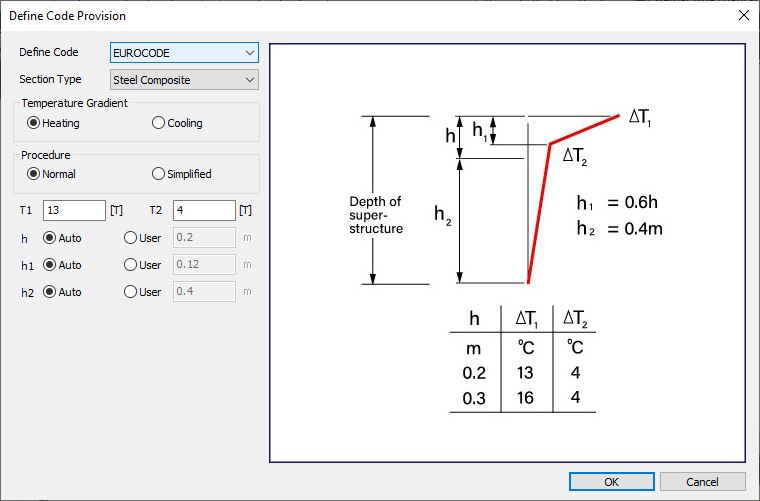Set h1 to User
Screen dimensions: 760x501
coord(130,265)
